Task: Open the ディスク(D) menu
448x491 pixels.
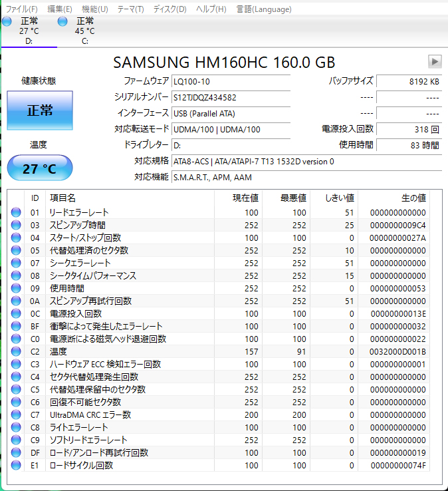Action: [x=169, y=9]
